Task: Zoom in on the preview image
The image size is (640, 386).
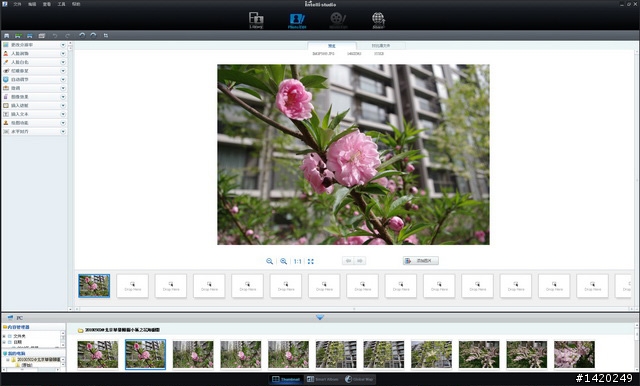Action: pos(283,261)
